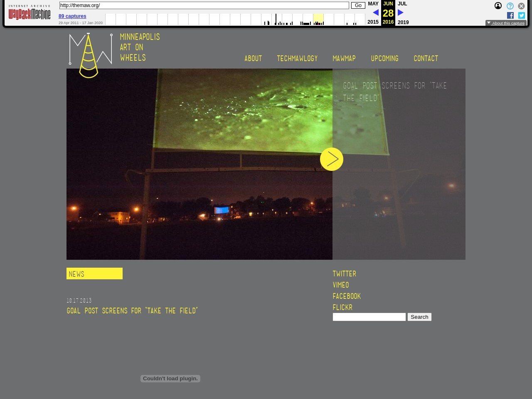The width and height of the screenshot is (532, 399).
Task: Open the Vimeo link
Action: pyautogui.click(x=341, y=285)
